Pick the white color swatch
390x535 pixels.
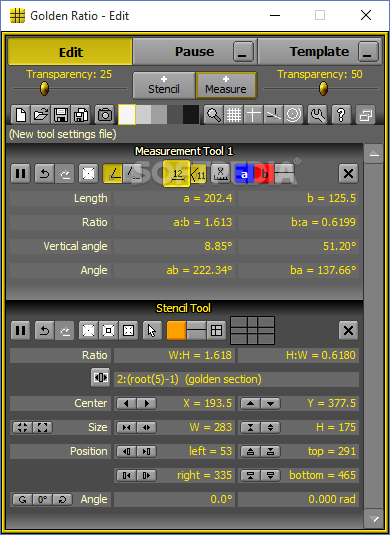127,115
